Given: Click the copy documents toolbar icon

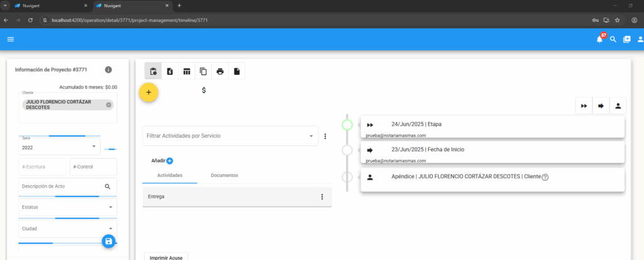Looking at the screenshot, I should point(203,71).
